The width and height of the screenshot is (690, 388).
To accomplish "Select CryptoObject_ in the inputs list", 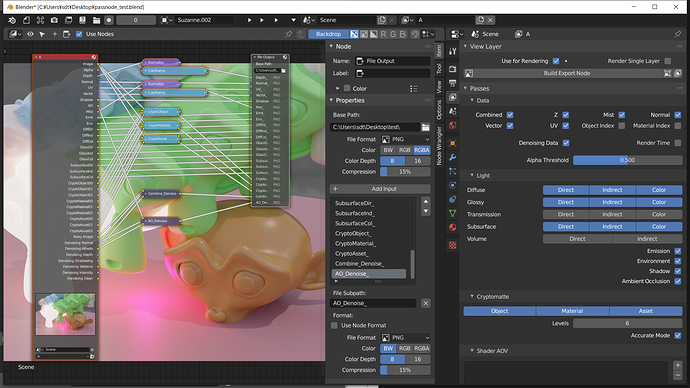I will [x=370, y=234].
